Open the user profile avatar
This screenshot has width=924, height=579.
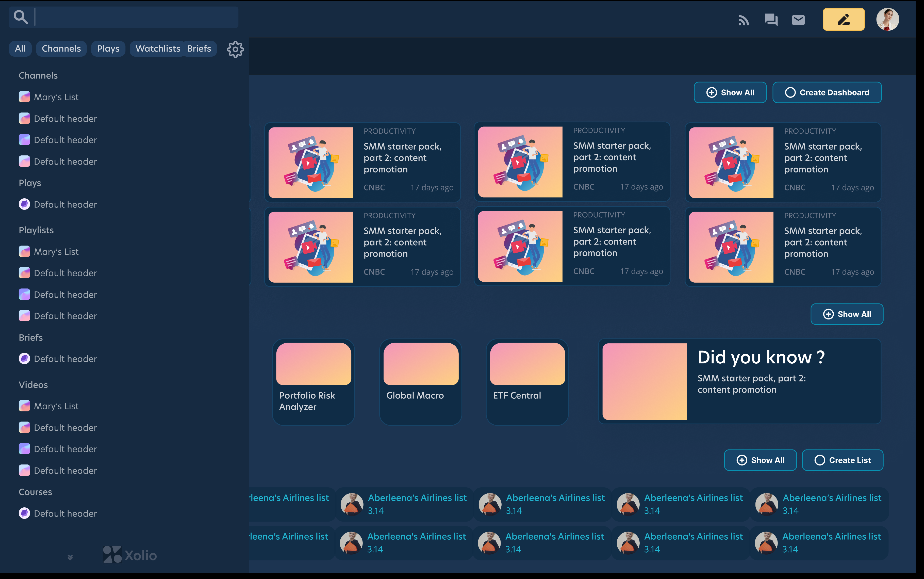coord(887,20)
